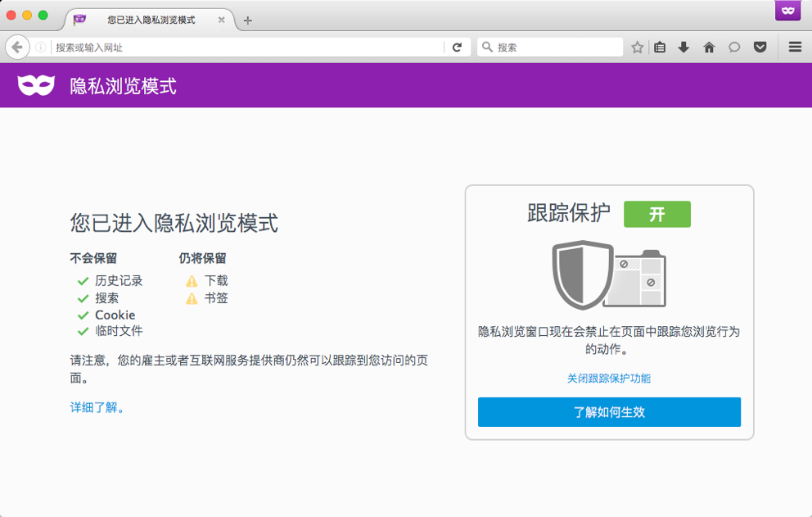Open a new tab with plus button
The image size is (812, 517).
[x=247, y=20]
